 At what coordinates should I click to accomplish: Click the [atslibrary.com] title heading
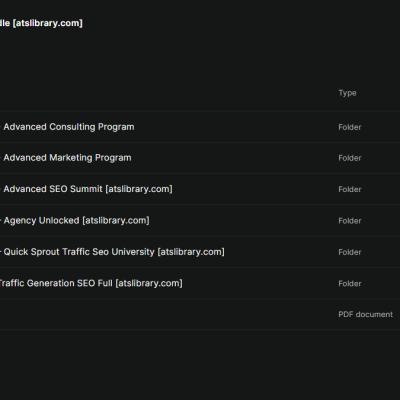(41, 23)
